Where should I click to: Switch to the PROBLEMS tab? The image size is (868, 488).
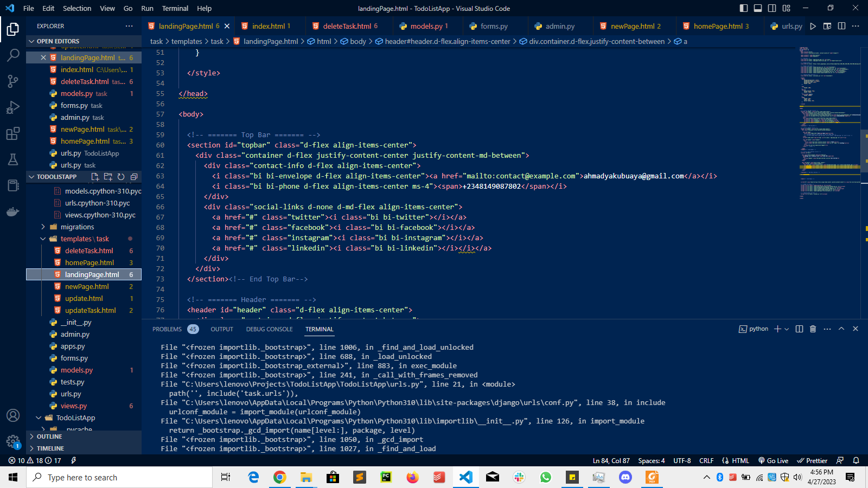(167, 329)
